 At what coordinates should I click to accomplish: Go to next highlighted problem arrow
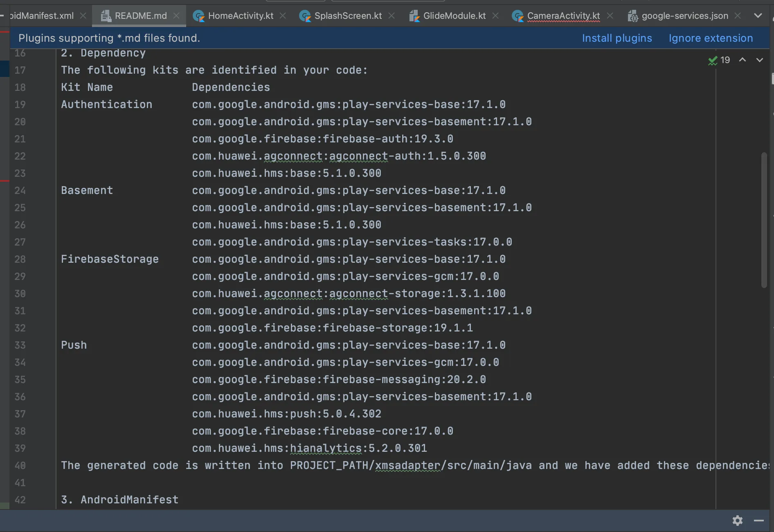[760, 60]
